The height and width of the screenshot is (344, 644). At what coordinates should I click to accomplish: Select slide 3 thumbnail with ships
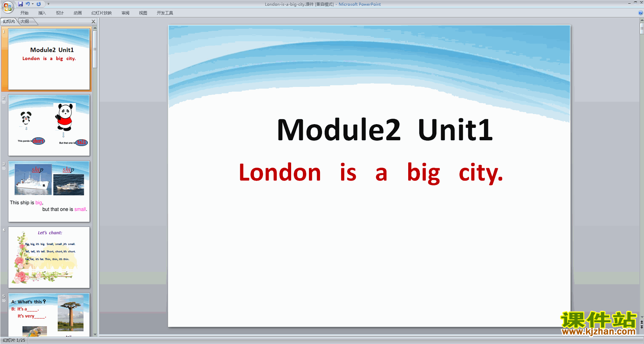tap(49, 191)
